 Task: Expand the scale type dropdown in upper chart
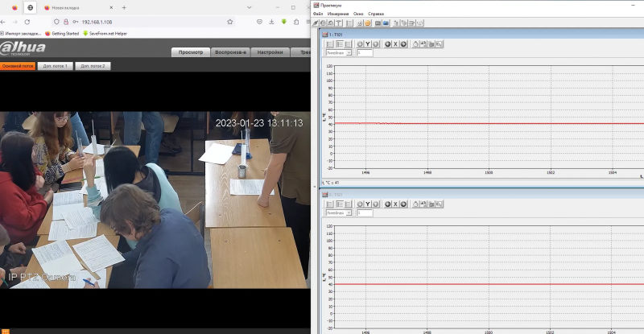339,52
